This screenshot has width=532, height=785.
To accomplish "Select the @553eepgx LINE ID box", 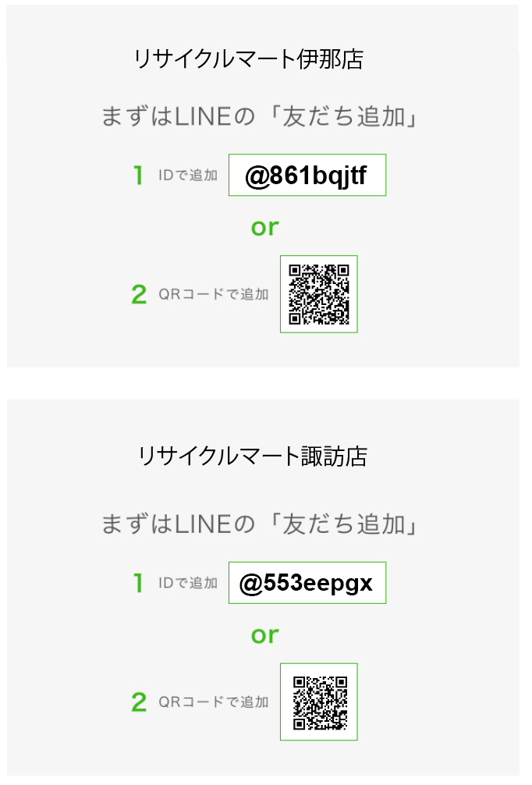I will click(307, 583).
